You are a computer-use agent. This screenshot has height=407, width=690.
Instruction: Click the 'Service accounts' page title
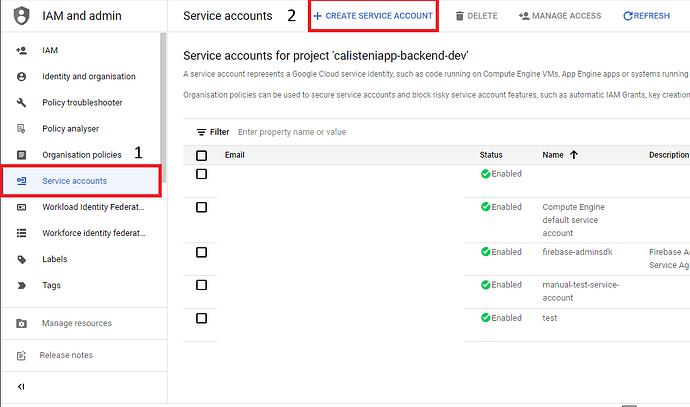pos(228,16)
